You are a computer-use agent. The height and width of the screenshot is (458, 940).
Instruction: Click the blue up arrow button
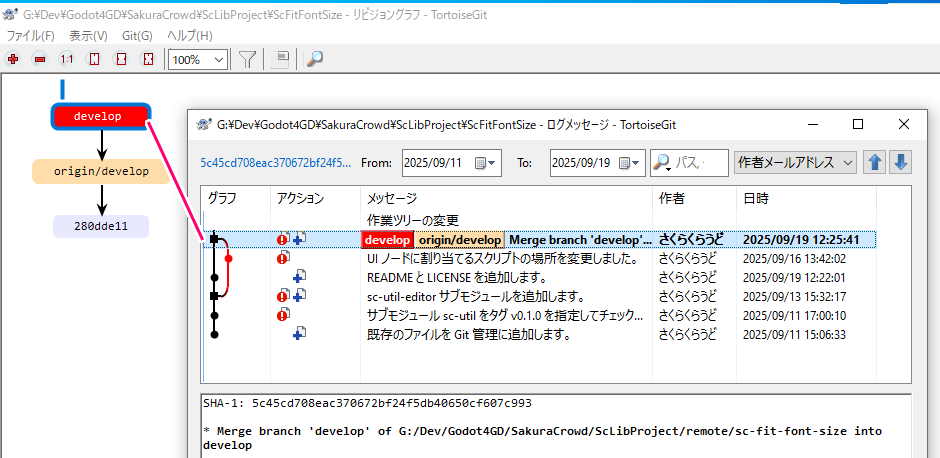pyautogui.click(x=875, y=162)
